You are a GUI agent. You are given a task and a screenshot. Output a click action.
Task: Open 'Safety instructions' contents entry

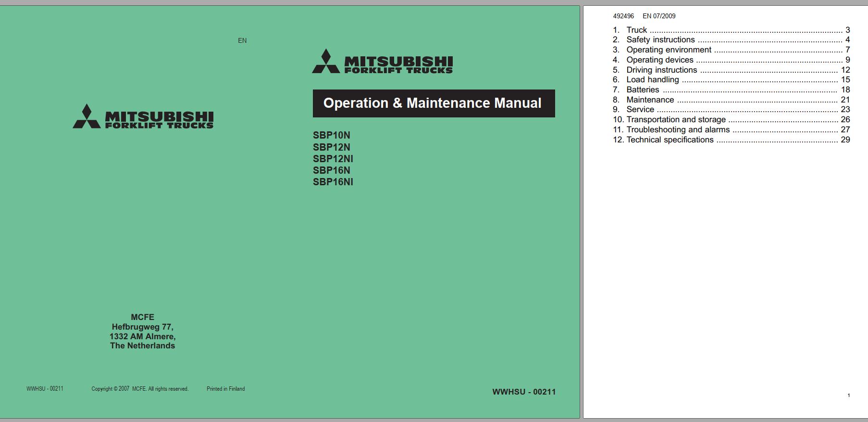click(732, 40)
